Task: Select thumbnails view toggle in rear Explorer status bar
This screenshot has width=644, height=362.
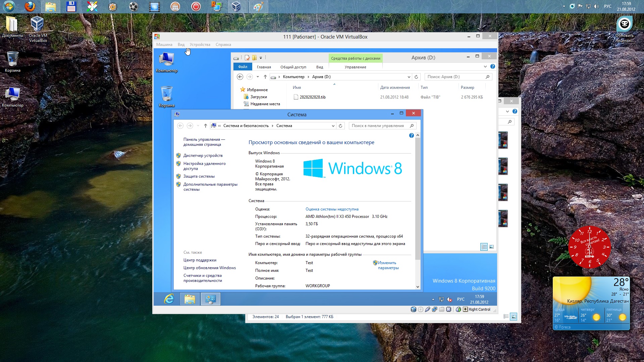Action: [514, 316]
